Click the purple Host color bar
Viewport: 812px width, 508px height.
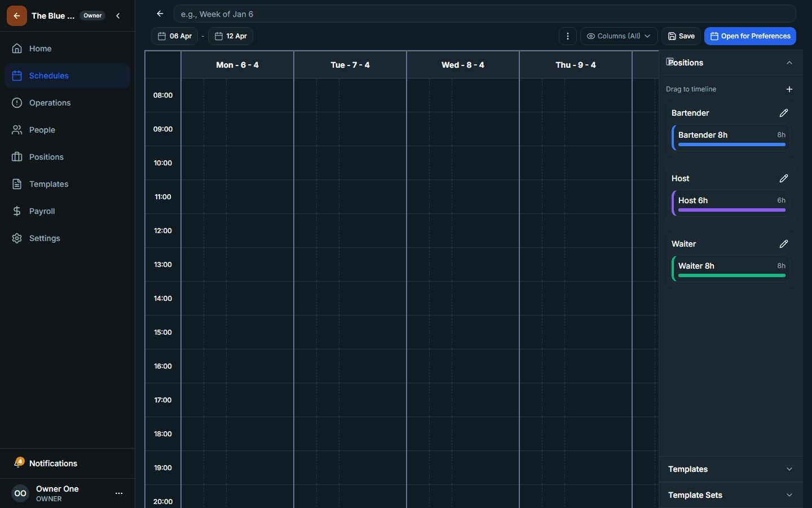[x=732, y=210]
